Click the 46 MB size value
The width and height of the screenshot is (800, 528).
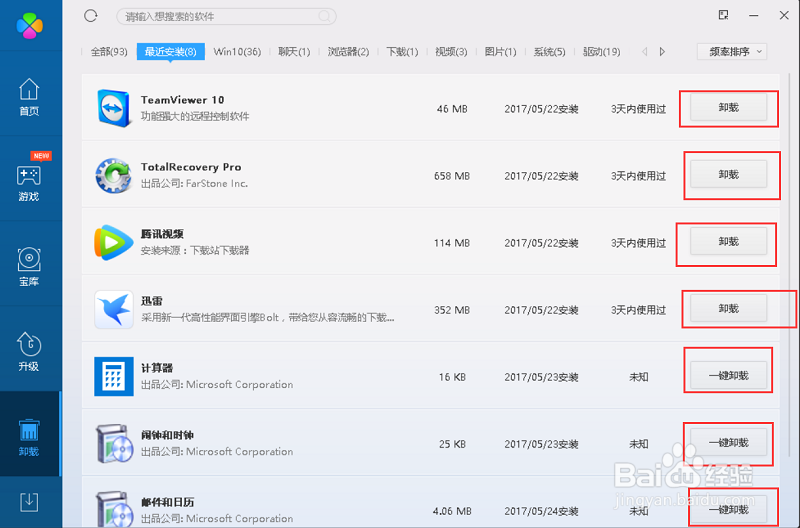click(452, 109)
